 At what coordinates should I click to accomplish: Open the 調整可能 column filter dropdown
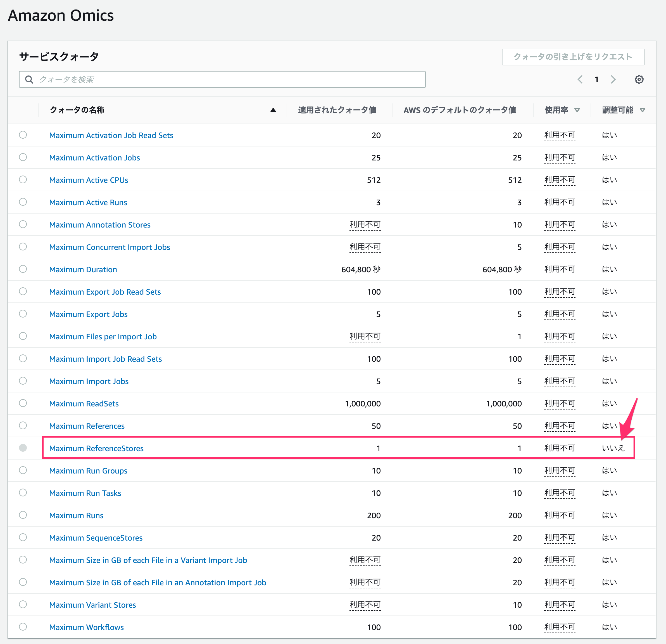(642, 110)
